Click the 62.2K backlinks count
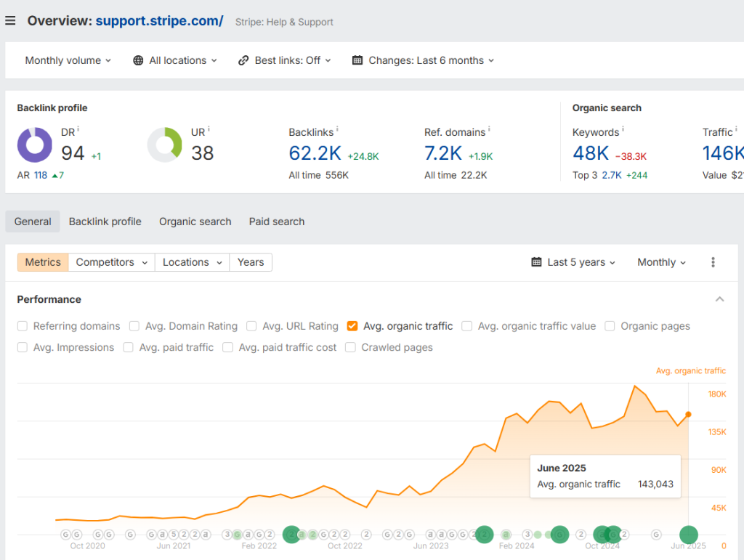This screenshot has height=560, width=744. pyautogui.click(x=315, y=153)
